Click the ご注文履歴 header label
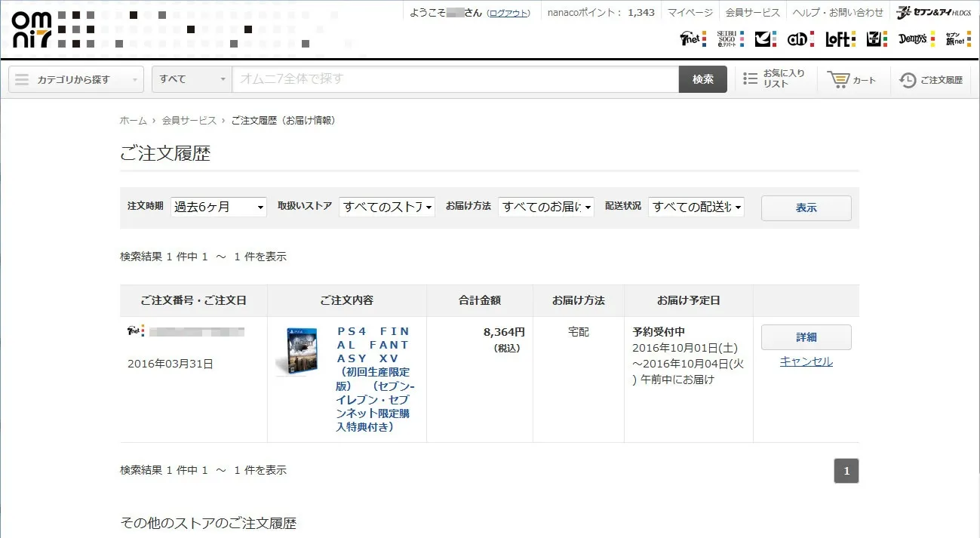The height and width of the screenshot is (538, 980). pyautogui.click(x=942, y=80)
